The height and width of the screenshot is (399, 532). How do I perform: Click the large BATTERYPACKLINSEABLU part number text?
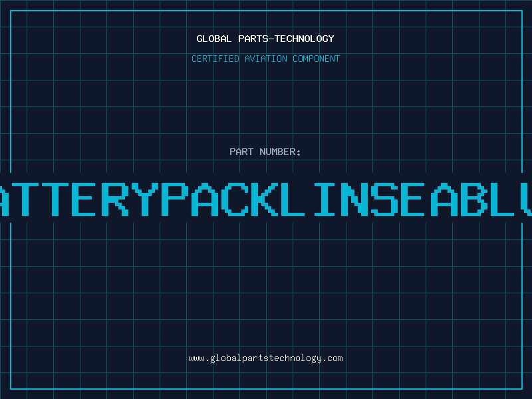[x=266, y=199]
